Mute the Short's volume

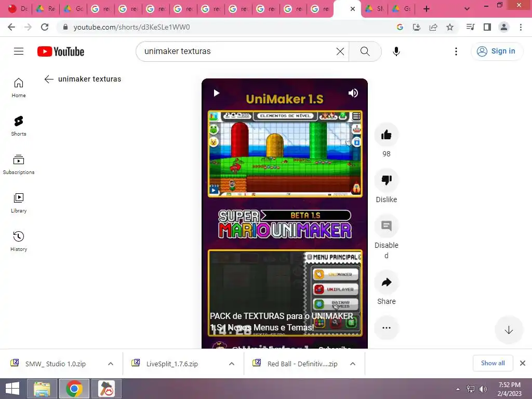pyautogui.click(x=353, y=93)
